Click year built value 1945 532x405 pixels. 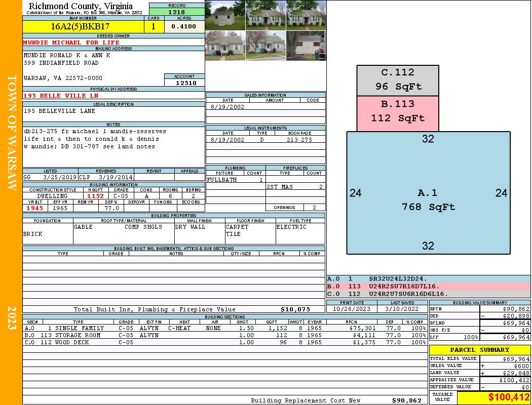click(x=35, y=208)
